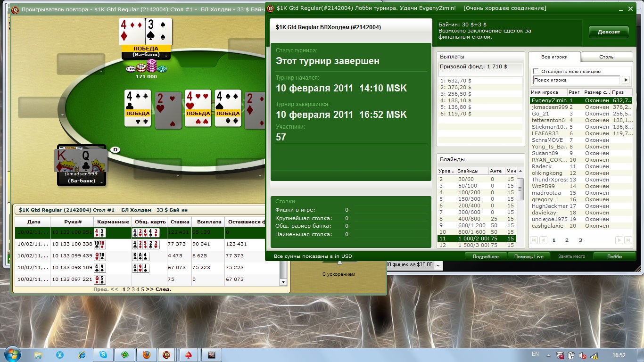Open Windows Explorer from the taskbar
Viewport: 644px width, 362px height.
click(x=38, y=355)
